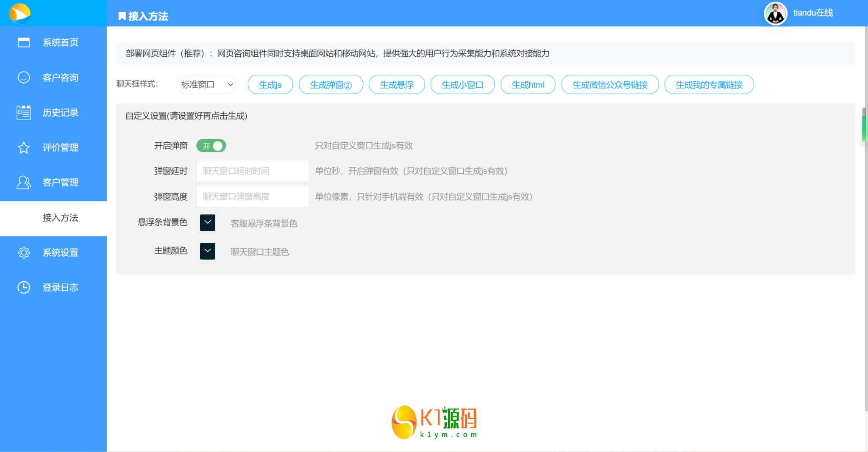Go to 评价管理 review management
Viewport: 868px width, 452px height.
(59, 147)
